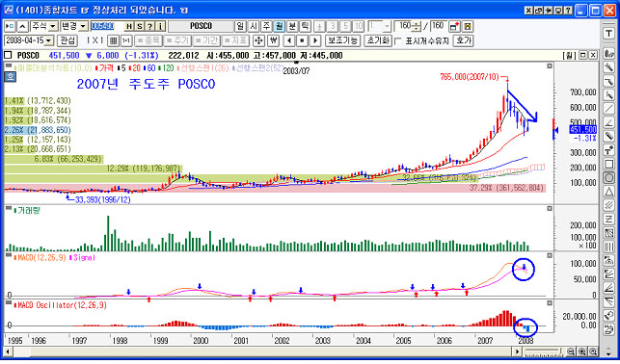620x364 pixels.
Task: Click the won currency icon
Action: 273,40
